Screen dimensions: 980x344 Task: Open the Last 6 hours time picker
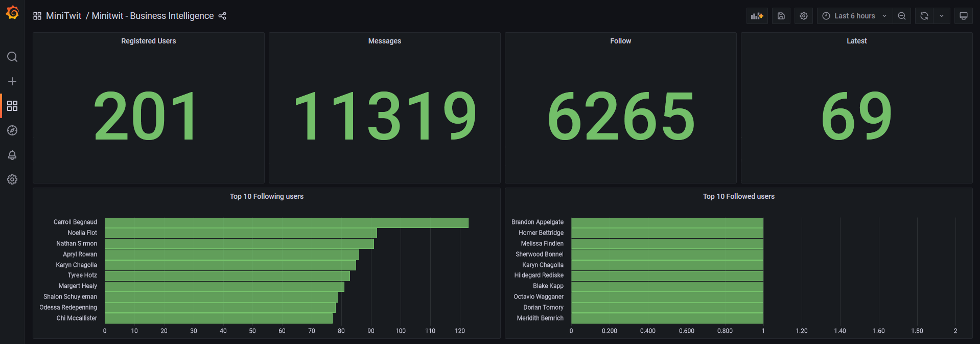tap(855, 16)
